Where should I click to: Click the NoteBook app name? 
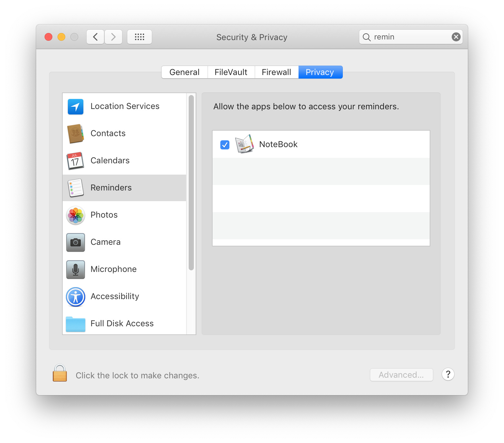tap(278, 145)
